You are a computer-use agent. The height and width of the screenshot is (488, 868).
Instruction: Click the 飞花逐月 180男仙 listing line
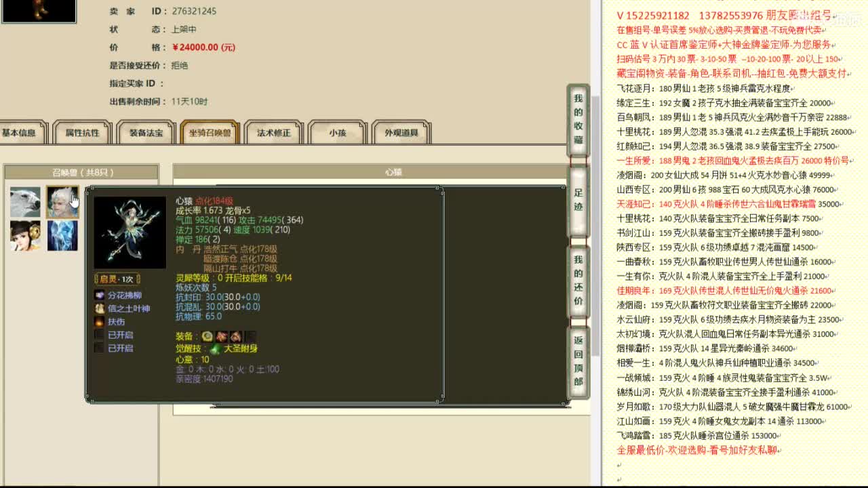pyautogui.click(x=706, y=89)
